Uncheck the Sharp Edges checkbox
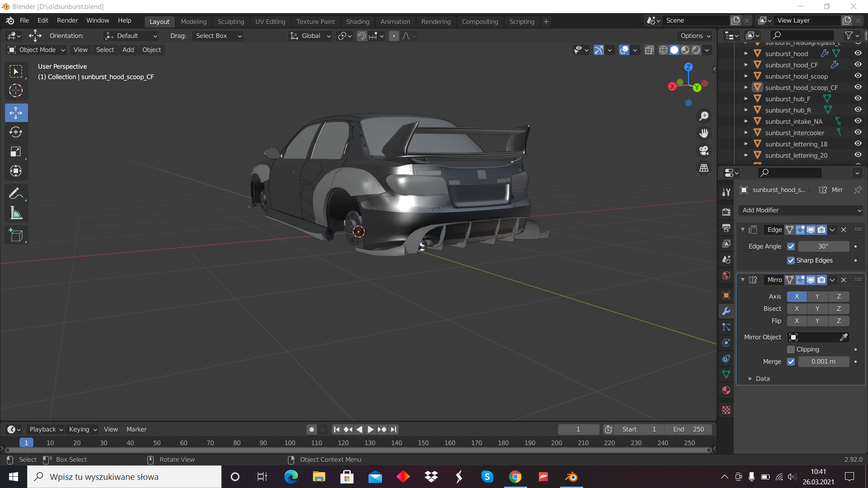Screen dimensions: 868x488 791,260
